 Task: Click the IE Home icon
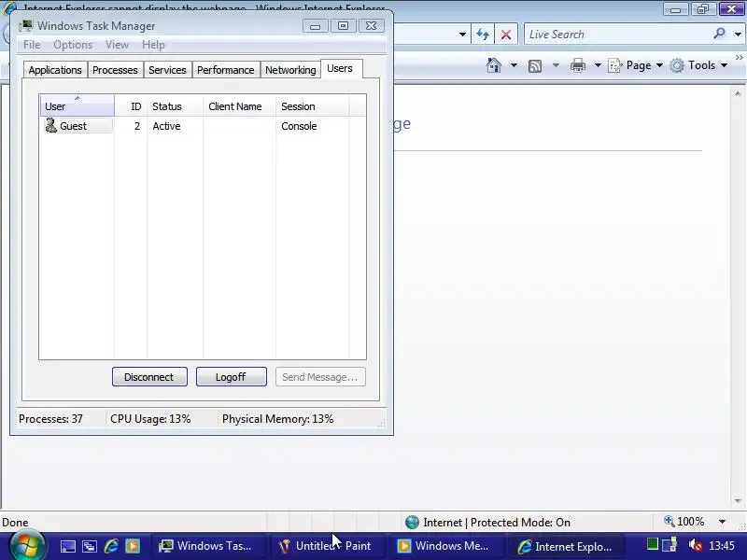494,65
